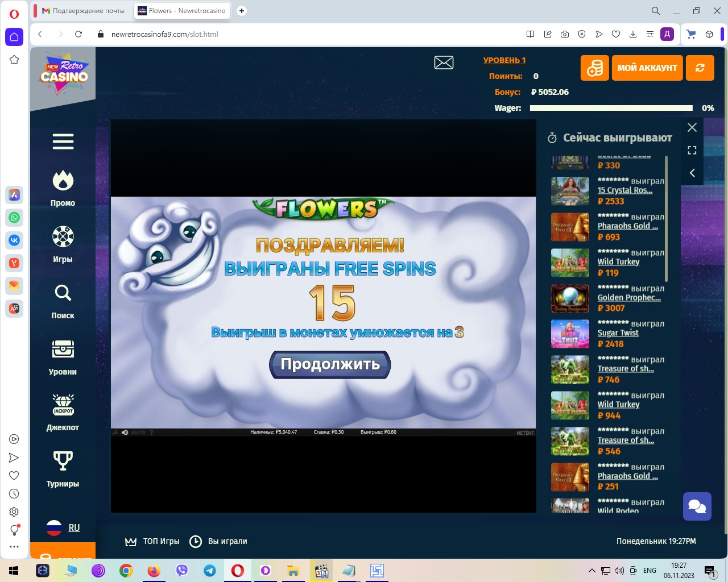The image size is (728, 582).
Task: Open browser downloads icon
Action: (x=633, y=34)
